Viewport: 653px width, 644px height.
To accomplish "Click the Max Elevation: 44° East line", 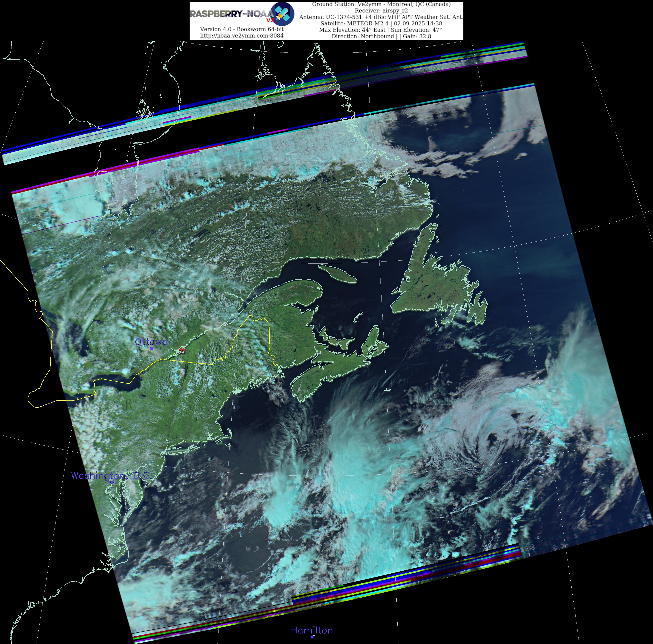I will (x=381, y=30).
